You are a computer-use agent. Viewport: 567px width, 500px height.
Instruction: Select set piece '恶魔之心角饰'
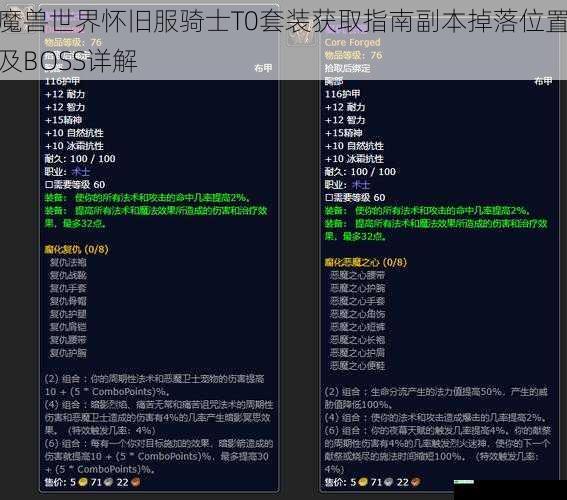coord(357,314)
